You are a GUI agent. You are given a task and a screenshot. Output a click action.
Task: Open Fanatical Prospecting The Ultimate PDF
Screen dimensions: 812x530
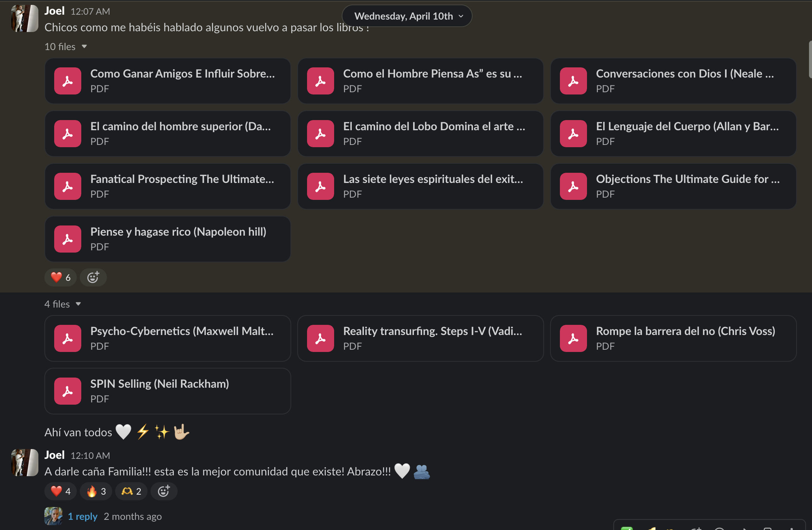tap(167, 186)
